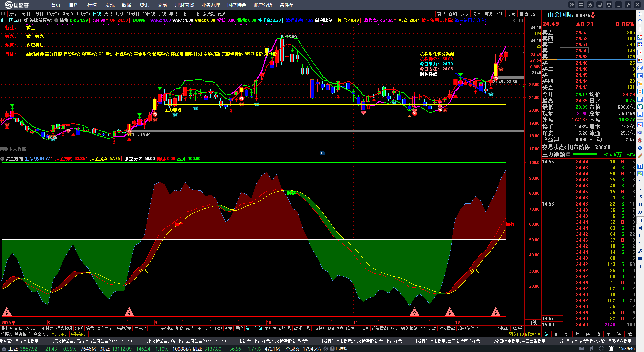This screenshot has height=352, width=644.
Task: Click the 复权 button above chart
Action: [x=441, y=14]
